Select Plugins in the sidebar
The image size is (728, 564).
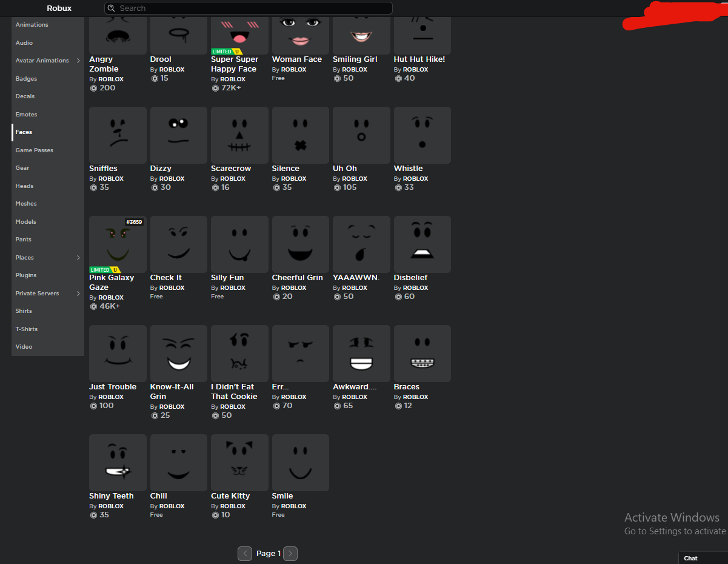point(26,275)
